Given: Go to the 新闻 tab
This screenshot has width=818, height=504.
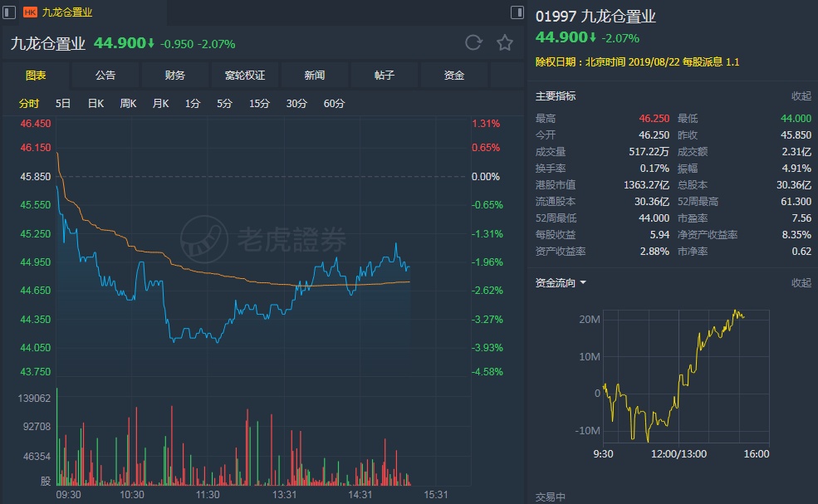Looking at the screenshot, I should (x=315, y=76).
